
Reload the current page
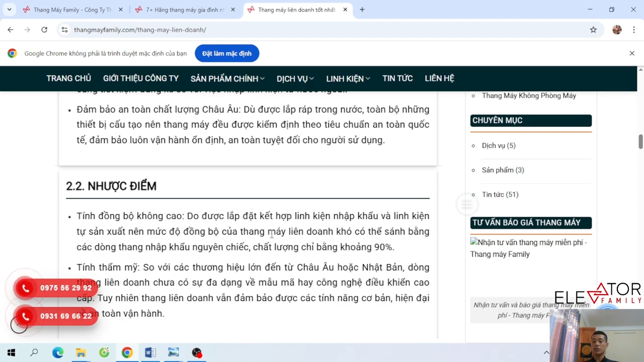[44, 30]
